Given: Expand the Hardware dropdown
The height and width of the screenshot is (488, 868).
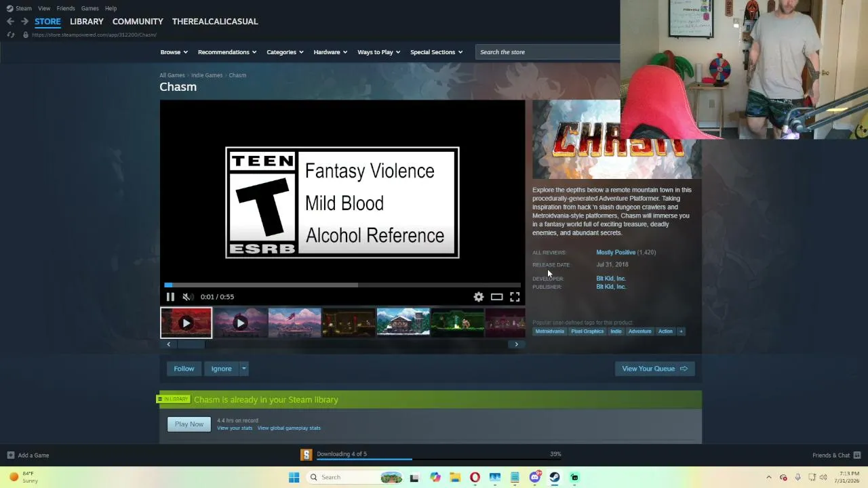Looking at the screenshot, I should point(330,52).
